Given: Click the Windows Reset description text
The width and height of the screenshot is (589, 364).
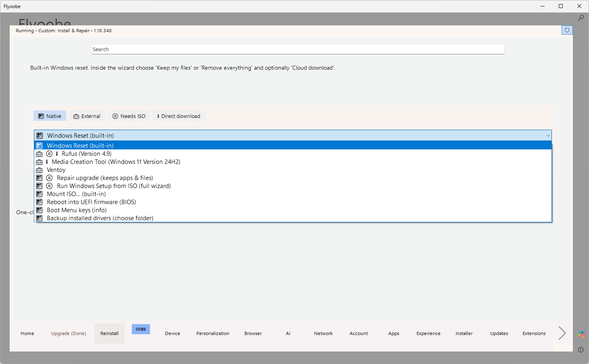Looking at the screenshot, I should [183, 68].
